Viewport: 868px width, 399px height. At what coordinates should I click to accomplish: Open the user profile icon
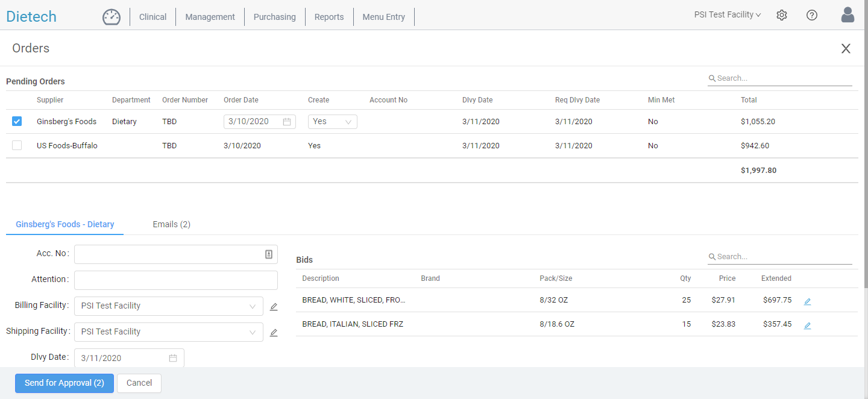tap(848, 15)
